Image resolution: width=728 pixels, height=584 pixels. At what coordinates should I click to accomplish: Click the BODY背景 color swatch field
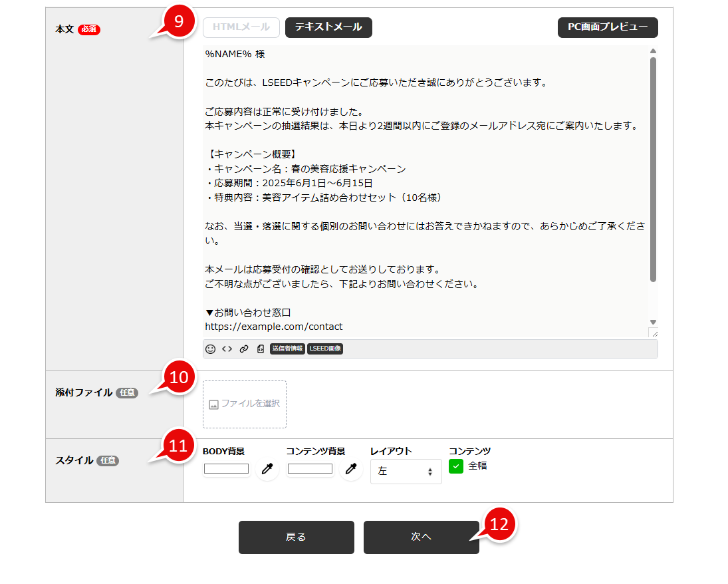tap(226, 468)
